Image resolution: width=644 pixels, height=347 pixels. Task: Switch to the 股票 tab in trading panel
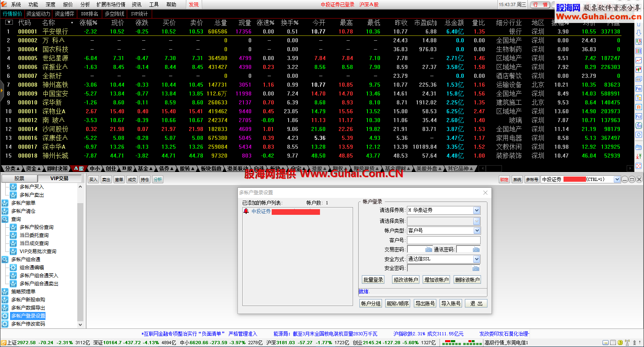pos(19,178)
